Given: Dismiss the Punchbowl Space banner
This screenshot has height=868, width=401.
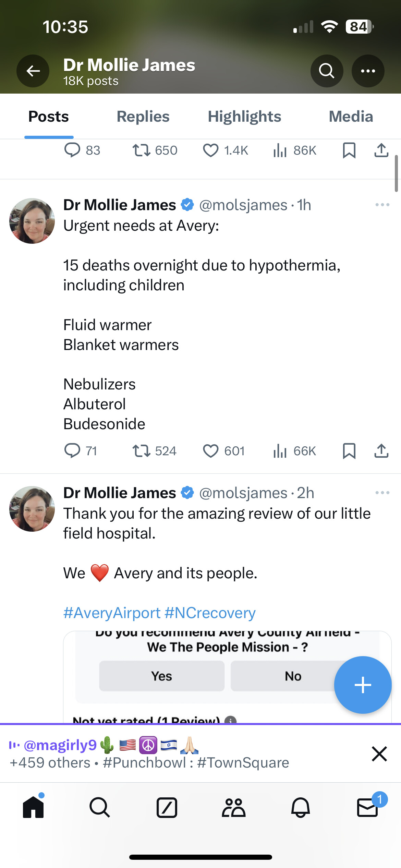Looking at the screenshot, I should click(x=379, y=754).
